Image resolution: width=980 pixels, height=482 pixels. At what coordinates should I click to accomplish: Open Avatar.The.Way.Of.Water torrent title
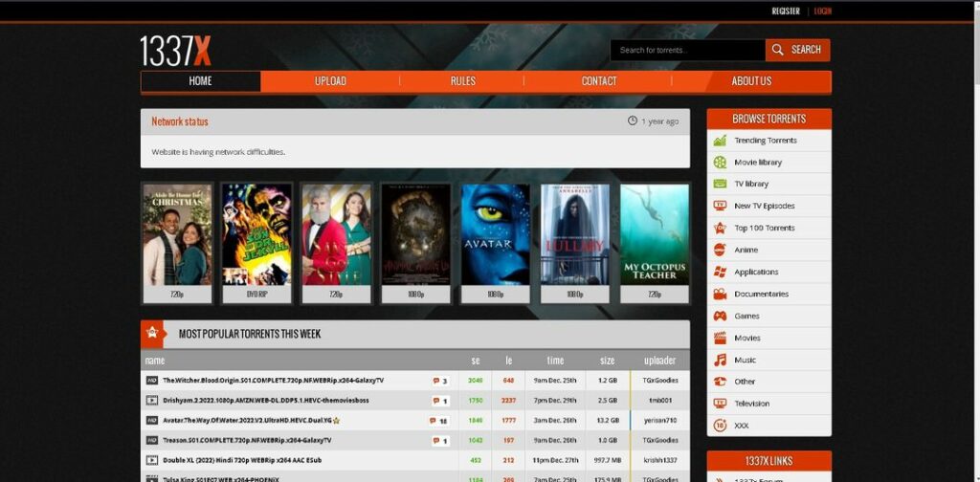248,420
